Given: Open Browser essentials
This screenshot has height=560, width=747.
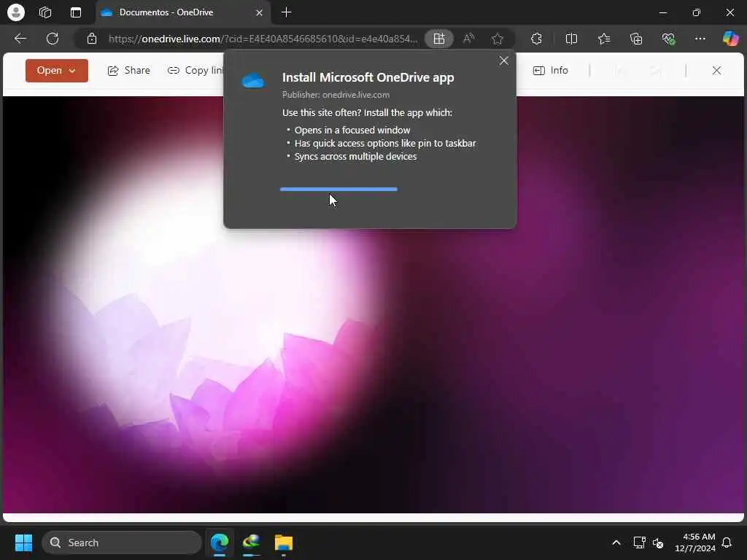Looking at the screenshot, I should pos(668,39).
